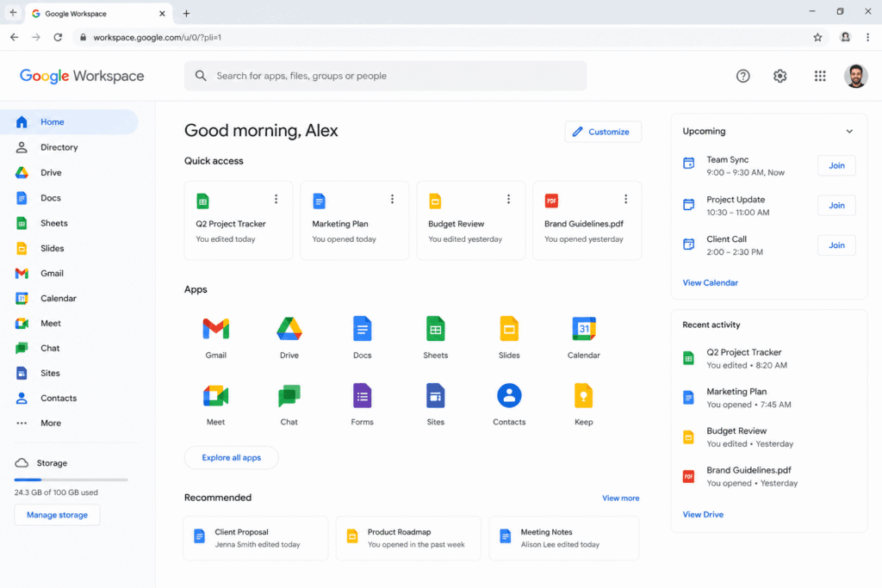
Task: Collapse the Upcoming panel chevron
Action: pyautogui.click(x=849, y=132)
